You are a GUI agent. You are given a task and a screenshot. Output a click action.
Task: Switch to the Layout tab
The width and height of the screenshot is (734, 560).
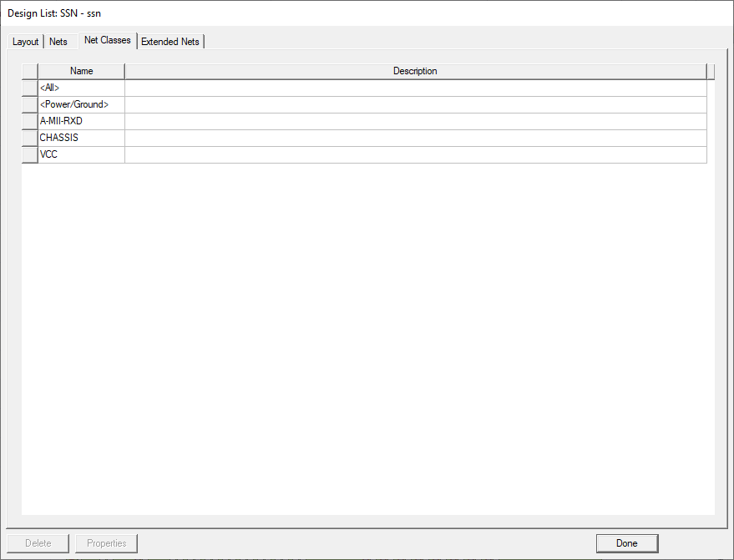click(x=24, y=41)
